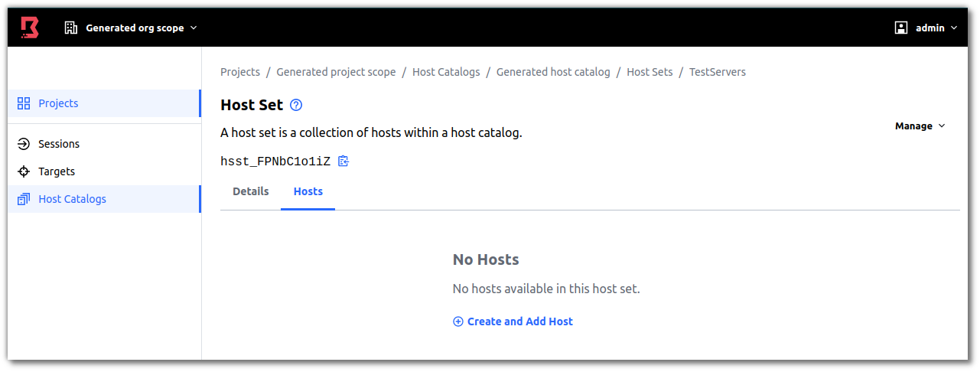Click the Targets crosshair icon
The width and height of the screenshot is (980, 372).
click(24, 171)
